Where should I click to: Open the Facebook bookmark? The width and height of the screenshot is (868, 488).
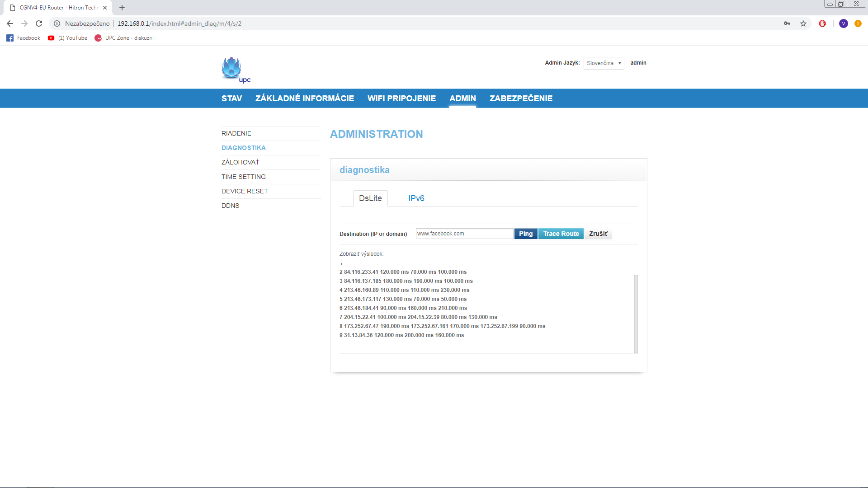pos(24,38)
